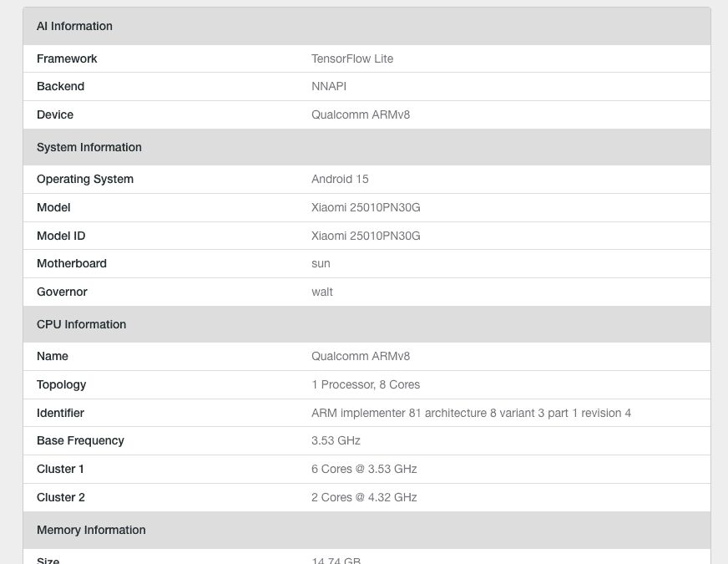Click the Model ID row label
The width and height of the screenshot is (728, 564).
pos(61,236)
